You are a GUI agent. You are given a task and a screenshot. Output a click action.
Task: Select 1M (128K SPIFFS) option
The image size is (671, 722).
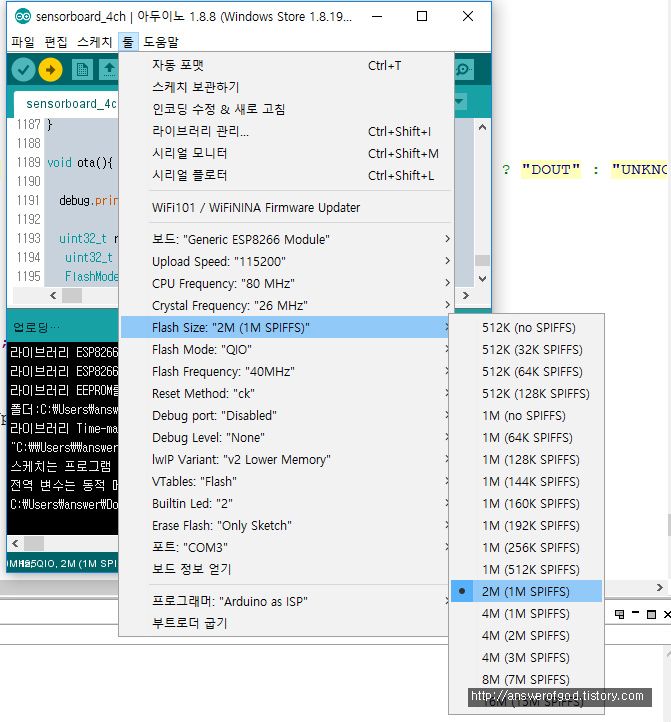[x=526, y=460]
